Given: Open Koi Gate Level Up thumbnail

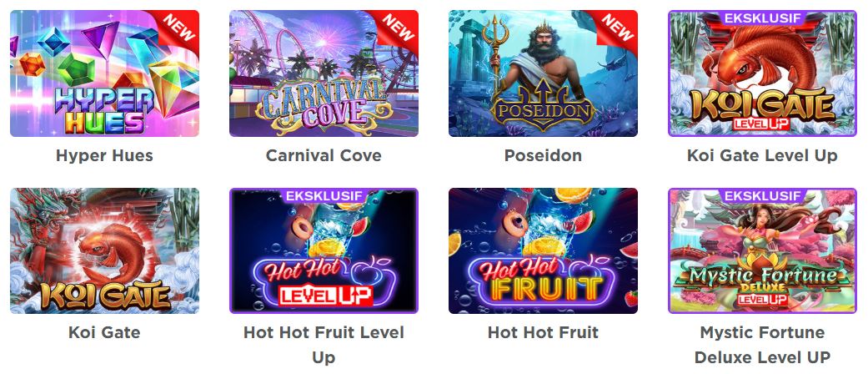Looking at the screenshot, I should coord(762,73).
